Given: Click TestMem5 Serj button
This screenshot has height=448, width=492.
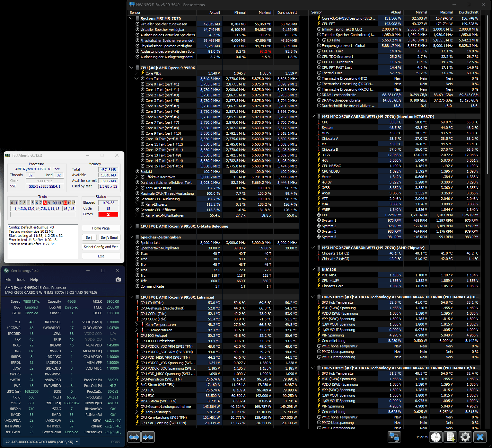Looking at the screenshot, I should point(89,237).
